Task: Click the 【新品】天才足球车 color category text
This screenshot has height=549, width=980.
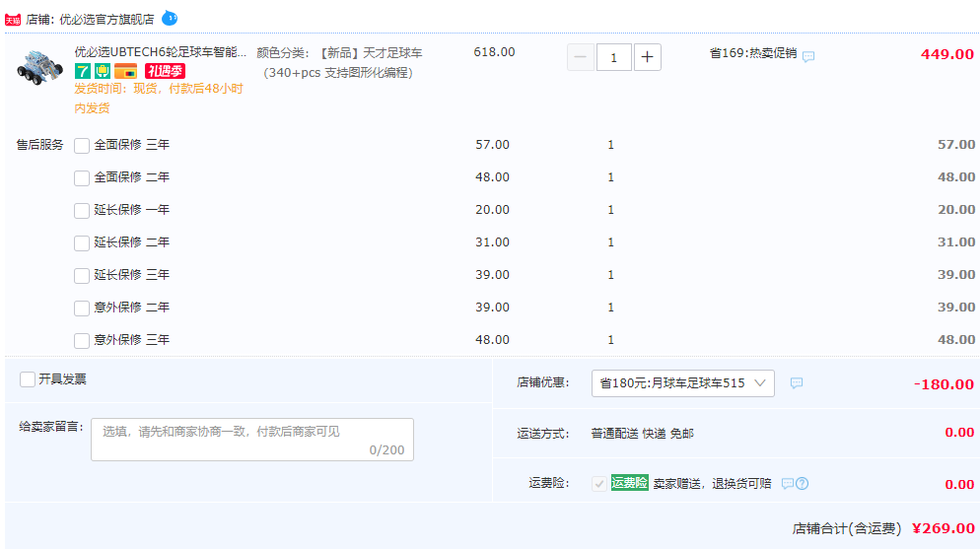Action: point(371,53)
